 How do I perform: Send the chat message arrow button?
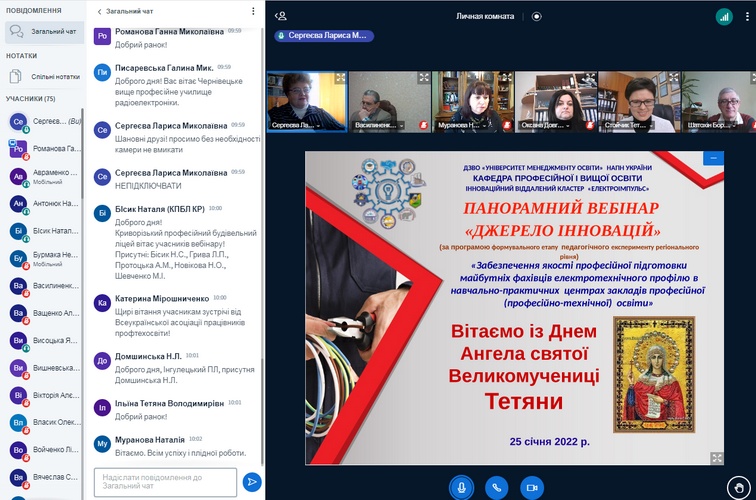point(252,482)
